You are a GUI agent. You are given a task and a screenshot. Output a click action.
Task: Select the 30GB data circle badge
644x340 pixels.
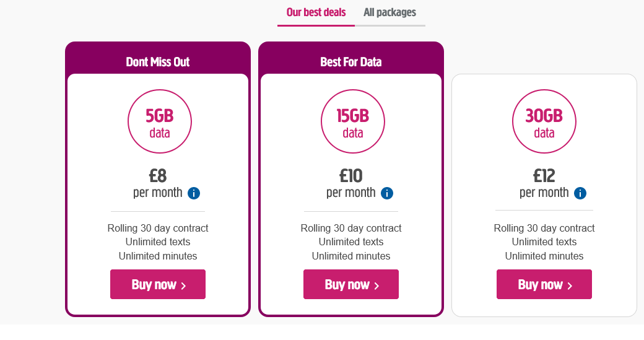pos(544,121)
